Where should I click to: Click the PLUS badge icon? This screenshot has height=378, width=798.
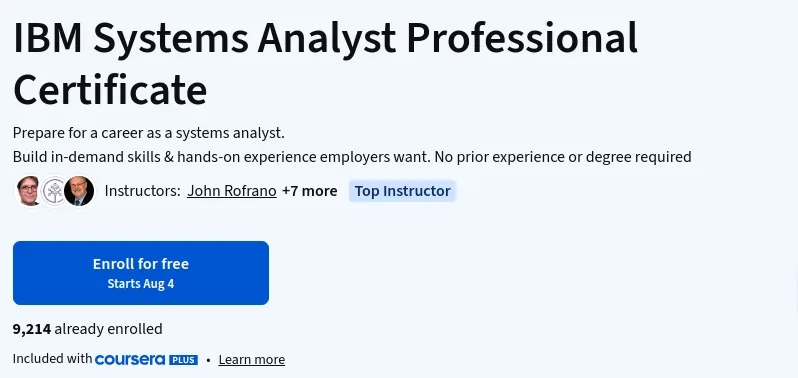183,360
